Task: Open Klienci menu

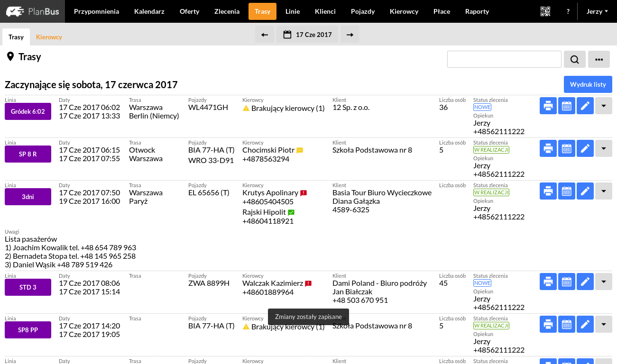Action: pyautogui.click(x=325, y=11)
